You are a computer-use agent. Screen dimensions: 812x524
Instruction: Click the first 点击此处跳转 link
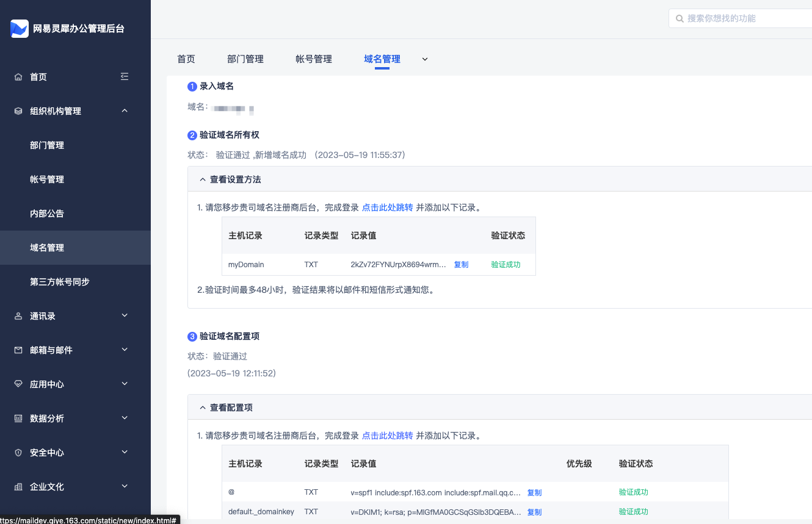[x=387, y=207]
